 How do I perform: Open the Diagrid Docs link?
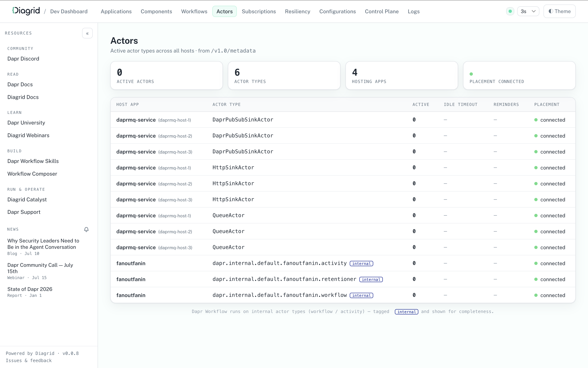[23, 97]
